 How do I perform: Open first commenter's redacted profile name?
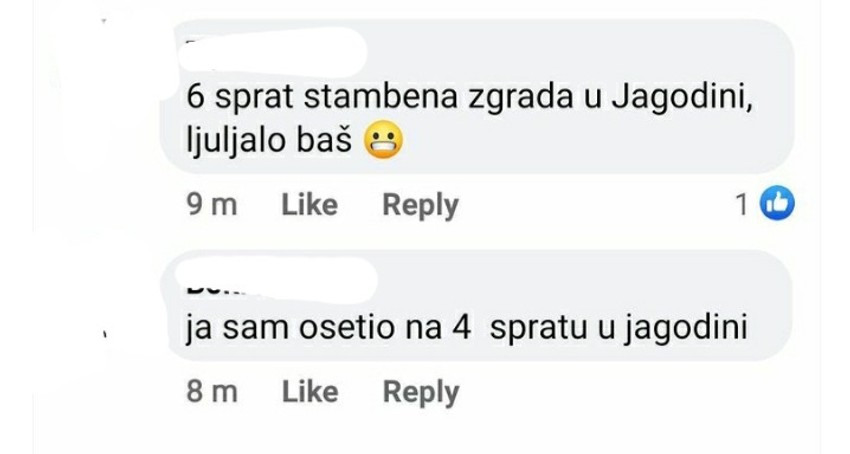tap(273, 52)
